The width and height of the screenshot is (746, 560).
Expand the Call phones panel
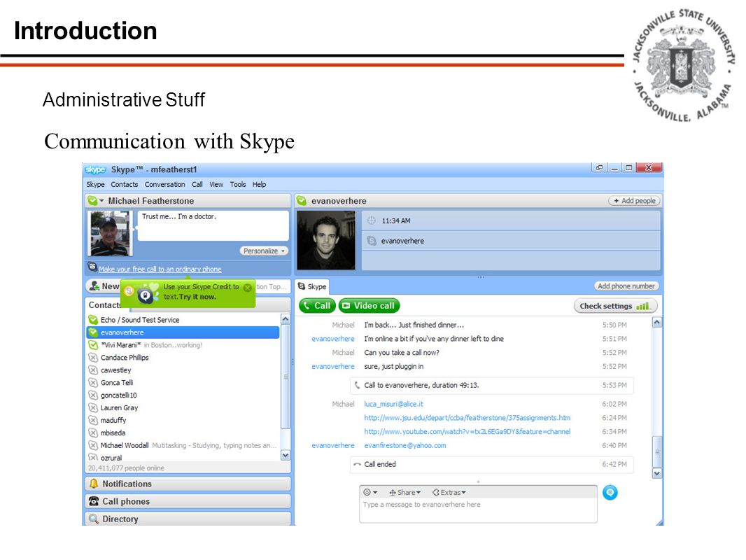coord(188,501)
